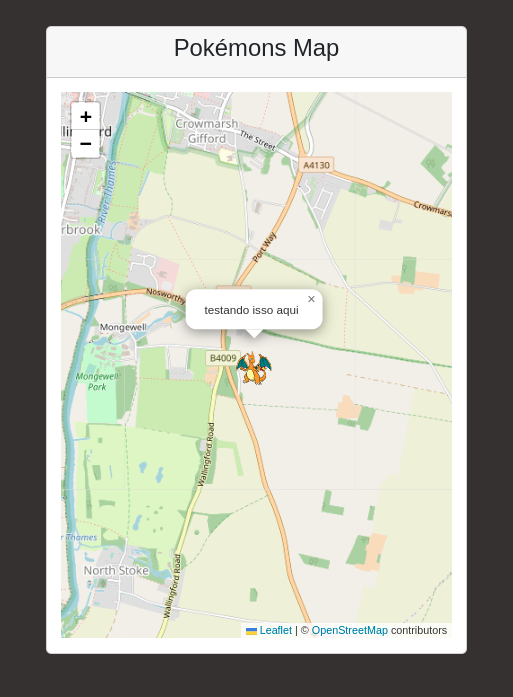The width and height of the screenshot is (513, 697).
Task: Click The Street road label
Action: pyautogui.click(x=258, y=140)
